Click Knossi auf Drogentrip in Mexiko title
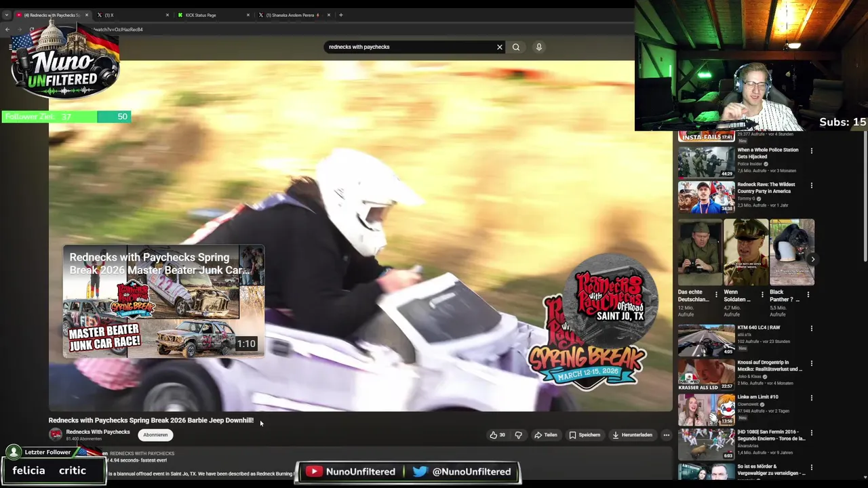Viewport: 868px width, 488px height. 770,366
